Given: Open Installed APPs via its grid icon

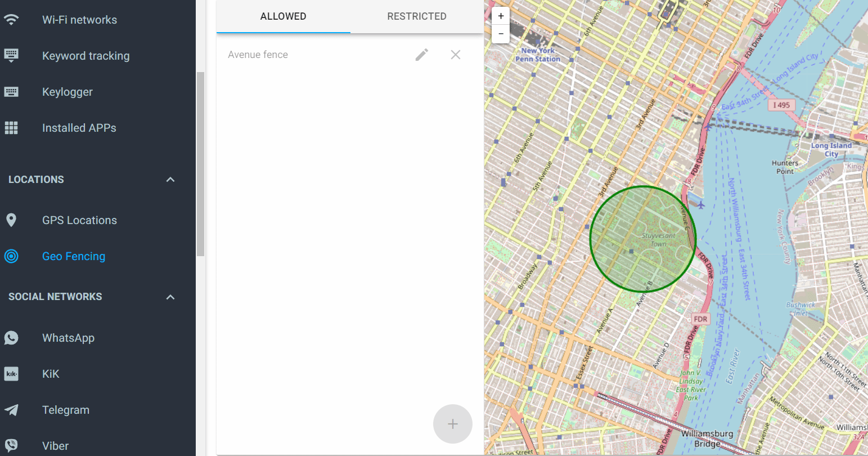Looking at the screenshot, I should point(11,128).
